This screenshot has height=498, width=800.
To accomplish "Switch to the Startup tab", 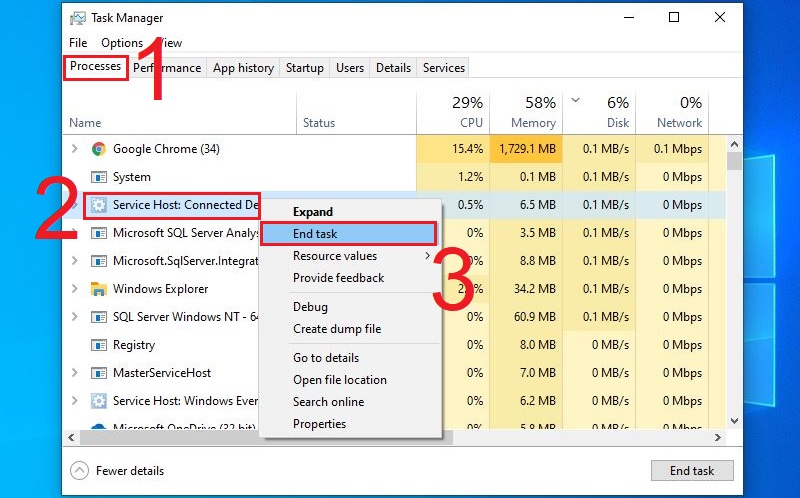I will point(304,68).
